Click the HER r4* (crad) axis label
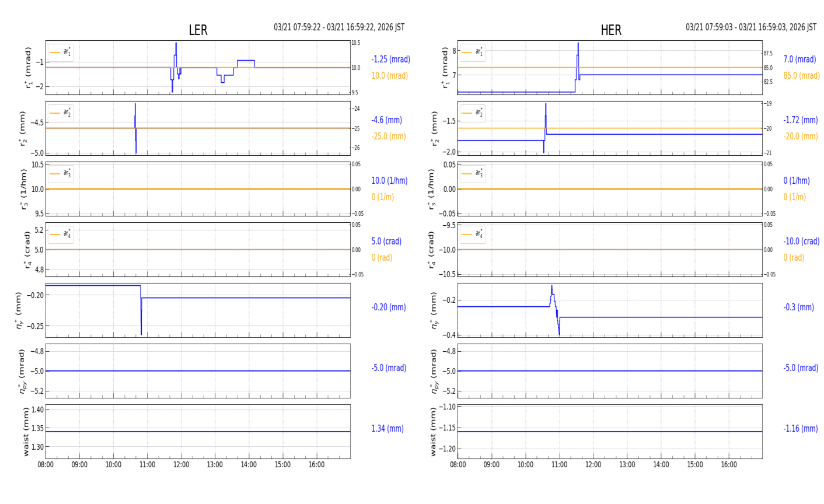 431,250
